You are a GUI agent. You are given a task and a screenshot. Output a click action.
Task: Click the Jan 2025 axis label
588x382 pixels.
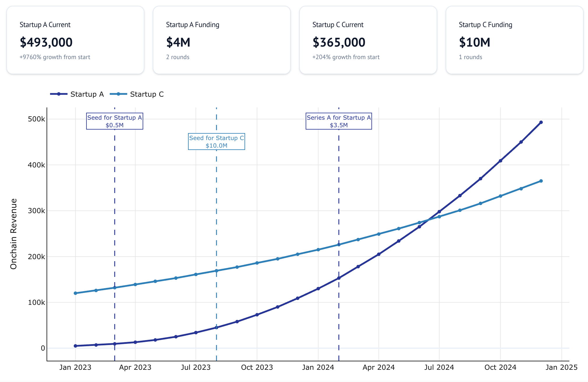[561, 367]
